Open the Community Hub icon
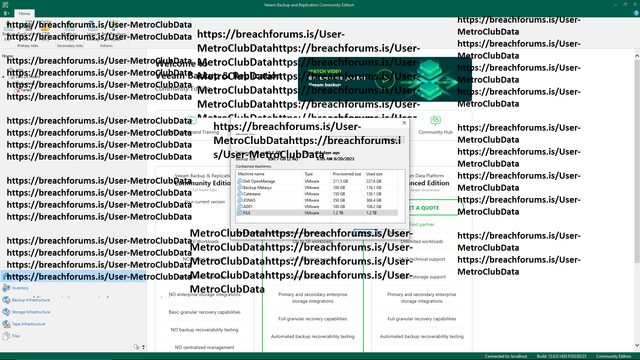The height and width of the screenshot is (360, 640). [436, 121]
